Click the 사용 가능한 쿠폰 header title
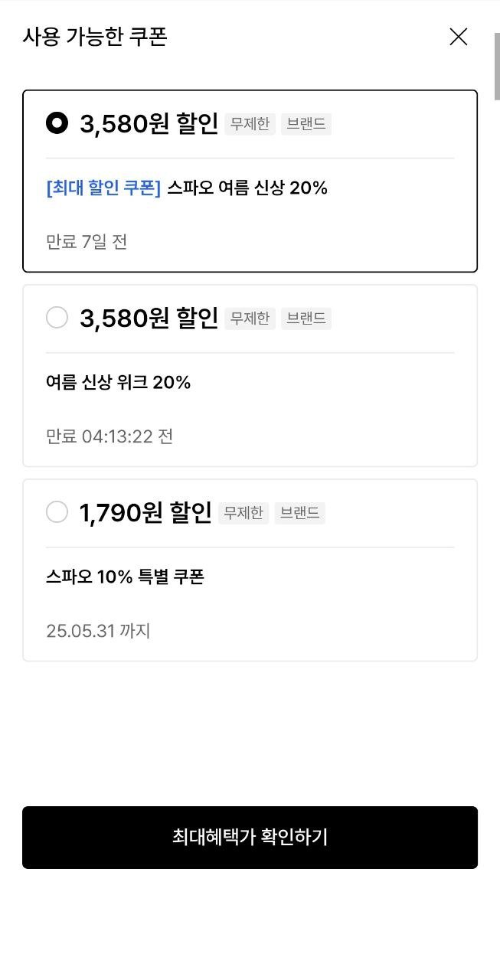 (95, 36)
